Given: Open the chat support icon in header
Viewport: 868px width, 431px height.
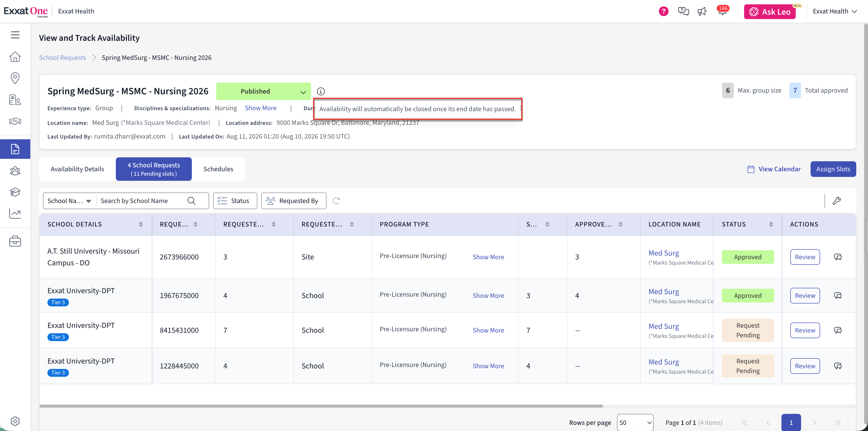Looking at the screenshot, I should (x=683, y=11).
